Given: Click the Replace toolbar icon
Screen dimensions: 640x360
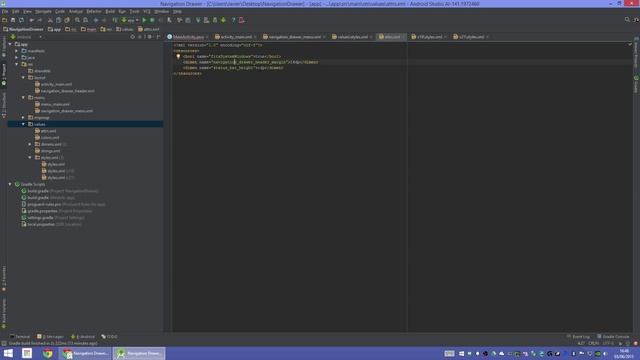Looking at the screenshot, I should point(86,20).
